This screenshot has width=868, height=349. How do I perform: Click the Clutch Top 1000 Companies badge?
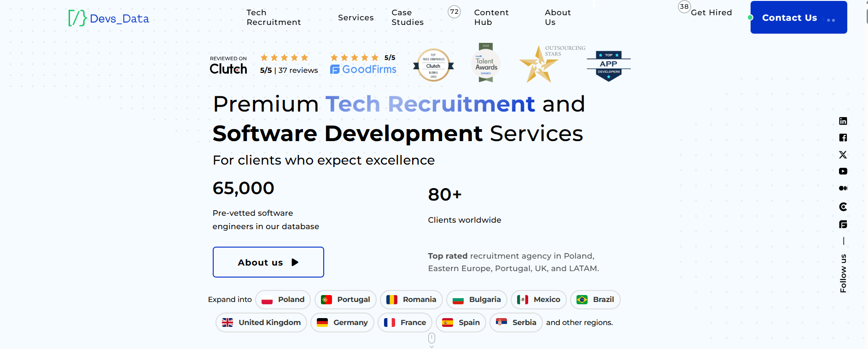pos(433,65)
